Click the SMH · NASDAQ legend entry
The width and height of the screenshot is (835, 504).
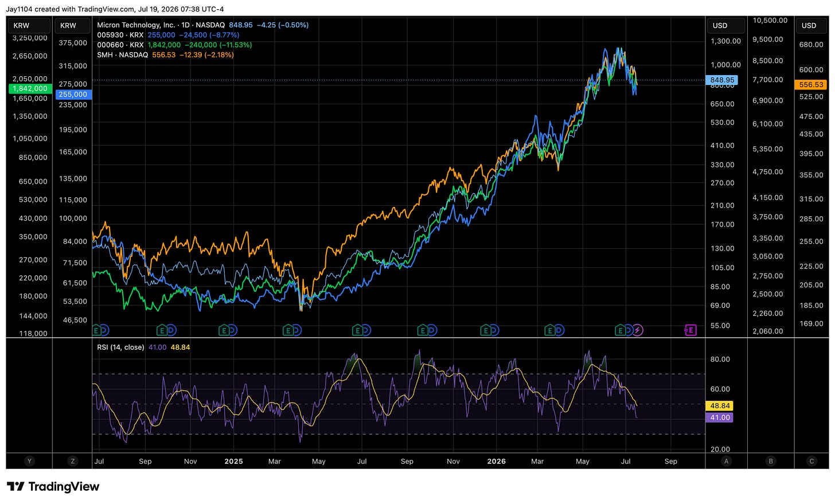(x=122, y=55)
